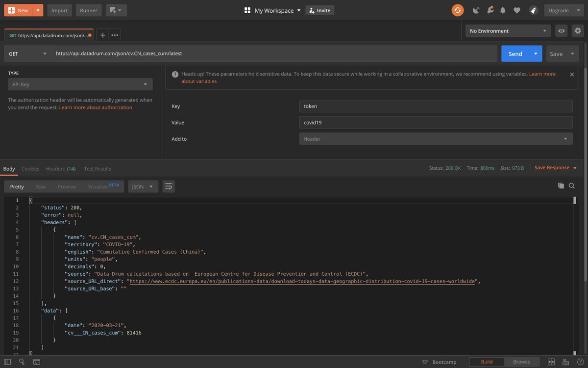Select Build mode toggle
588x368 pixels.
(x=487, y=362)
